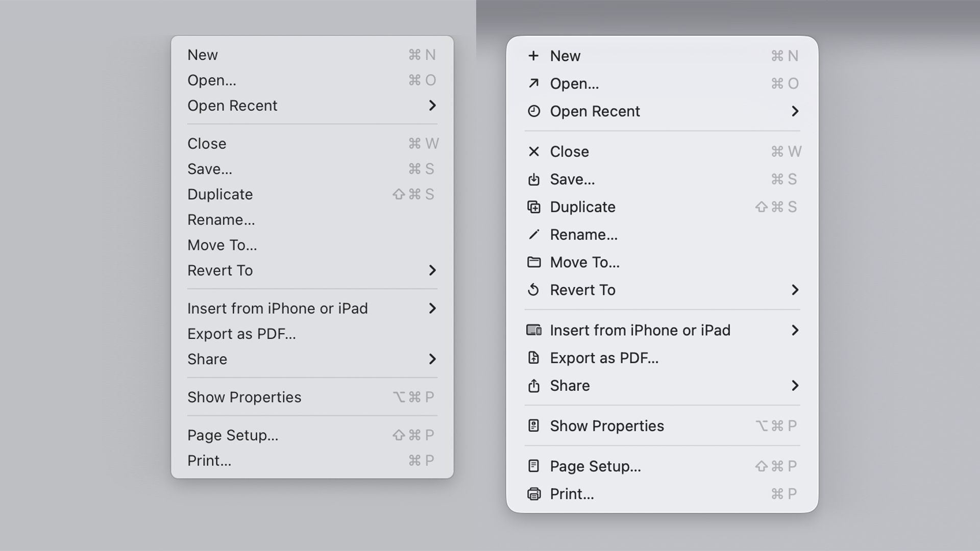Click Save... in the left menu
Viewport: 980px width, 551px height.
click(x=210, y=169)
